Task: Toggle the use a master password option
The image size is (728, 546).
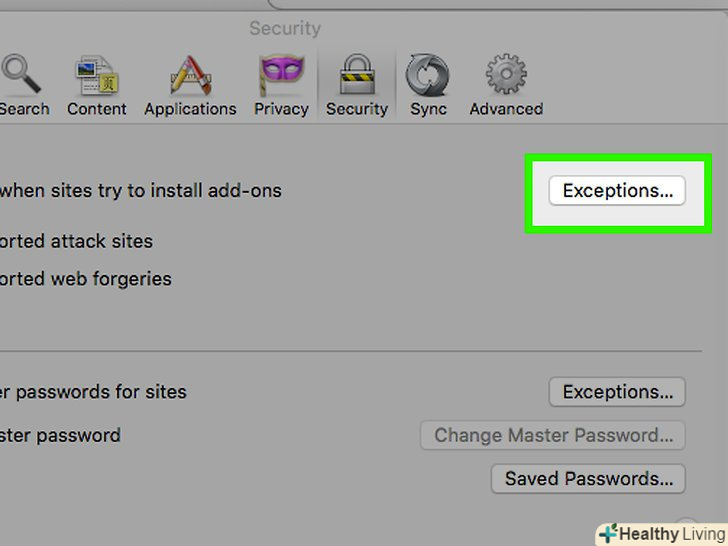Action: tap(61, 435)
